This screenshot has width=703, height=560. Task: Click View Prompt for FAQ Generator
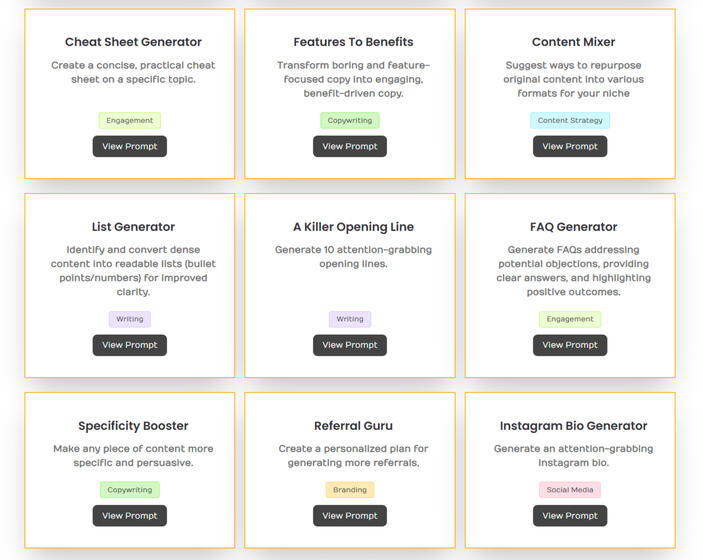(570, 345)
